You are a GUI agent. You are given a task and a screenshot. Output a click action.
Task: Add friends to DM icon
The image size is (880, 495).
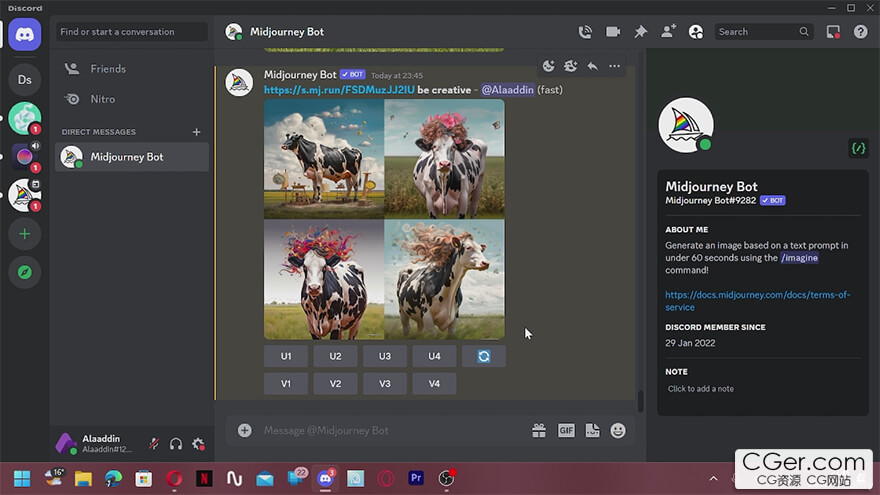(668, 32)
